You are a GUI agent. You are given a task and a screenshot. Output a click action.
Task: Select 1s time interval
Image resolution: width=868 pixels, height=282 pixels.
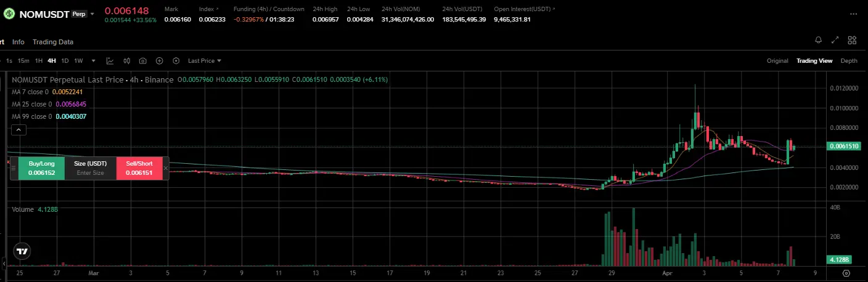[9, 61]
